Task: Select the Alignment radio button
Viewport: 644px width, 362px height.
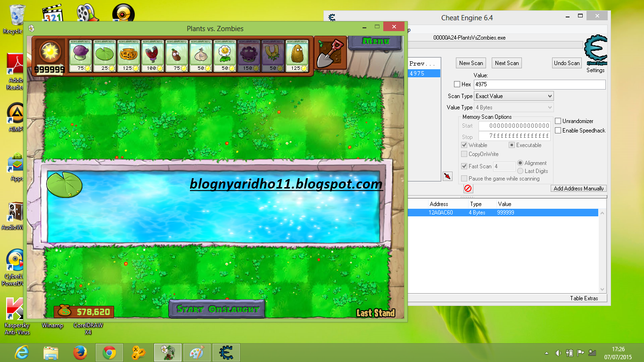Action: pos(520,163)
